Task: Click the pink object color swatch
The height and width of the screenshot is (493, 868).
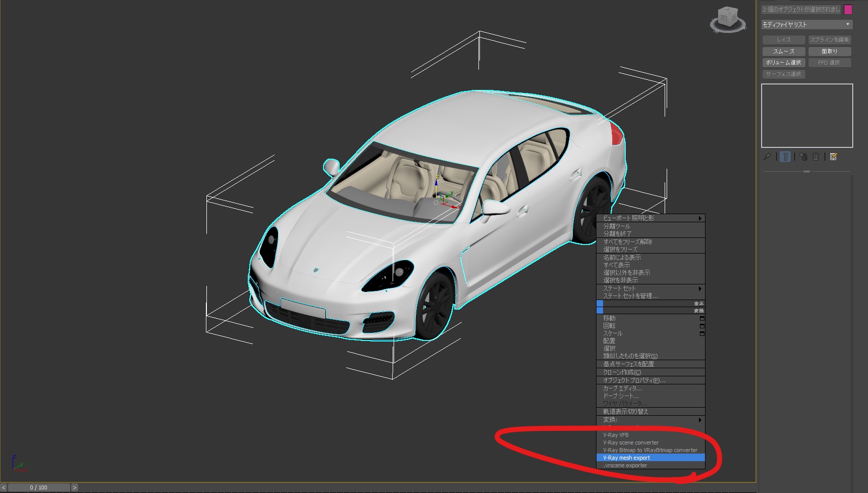Action: tap(848, 10)
